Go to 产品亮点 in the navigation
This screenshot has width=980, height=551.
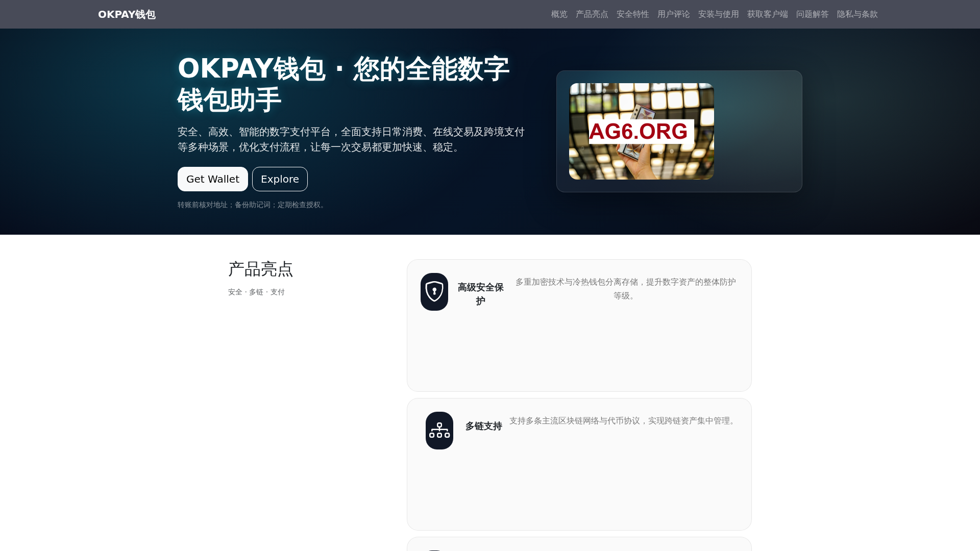[592, 14]
